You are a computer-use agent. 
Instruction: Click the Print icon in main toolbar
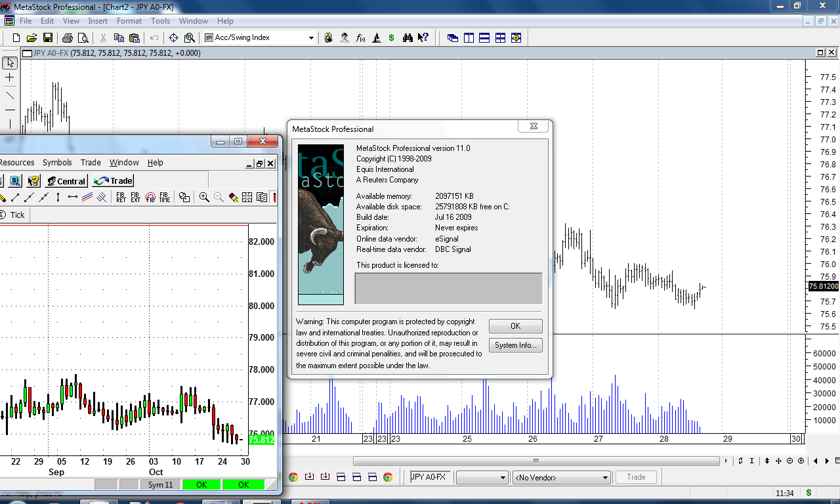[67, 38]
